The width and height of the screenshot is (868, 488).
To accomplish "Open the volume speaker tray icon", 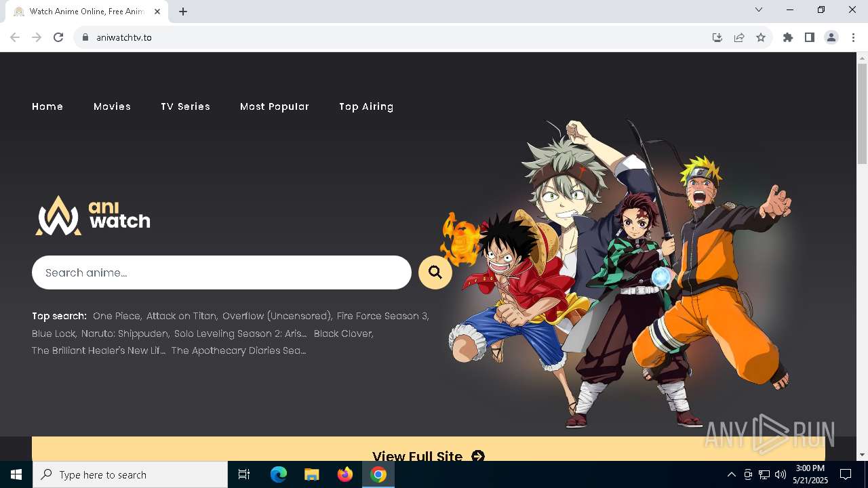I will (x=781, y=474).
